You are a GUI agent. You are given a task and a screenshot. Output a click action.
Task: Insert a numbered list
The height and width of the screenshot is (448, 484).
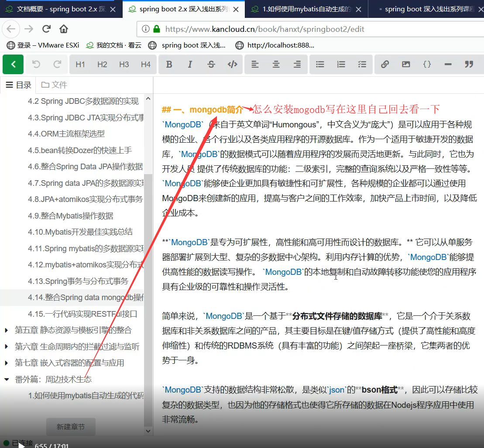(x=341, y=64)
